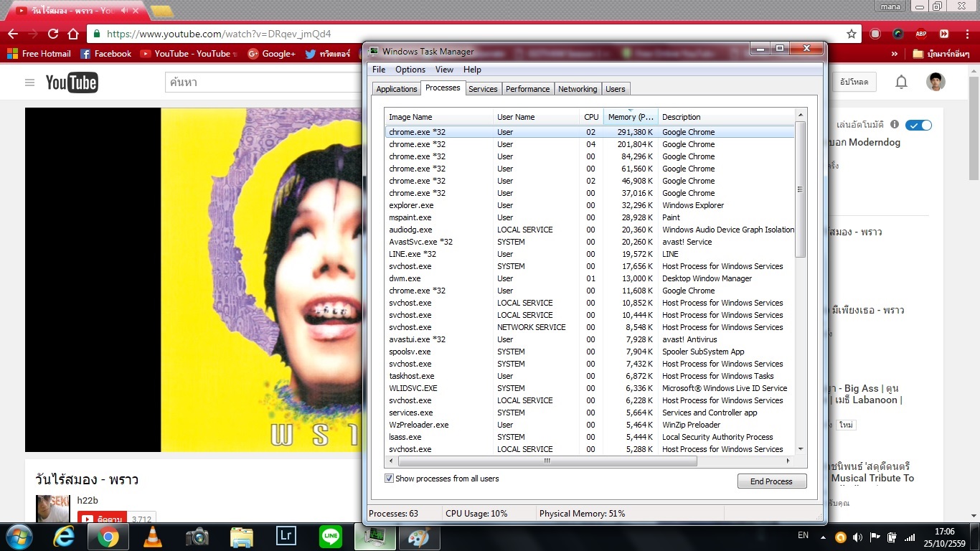The width and height of the screenshot is (980, 551).
Task: Uncheck Show processes from all users
Action: (x=390, y=479)
